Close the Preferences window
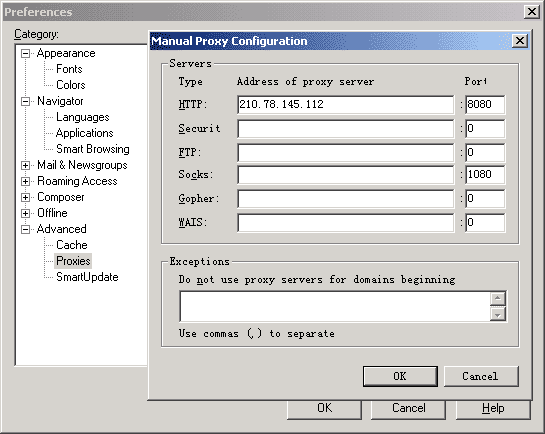Screen dimensions: 545x434 tap(532, 12)
